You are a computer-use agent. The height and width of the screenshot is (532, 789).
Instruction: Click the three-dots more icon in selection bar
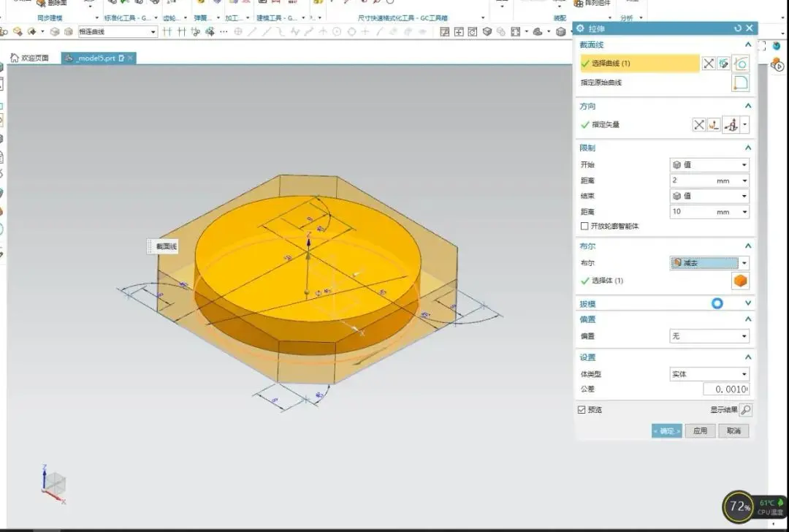tap(224, 31)
